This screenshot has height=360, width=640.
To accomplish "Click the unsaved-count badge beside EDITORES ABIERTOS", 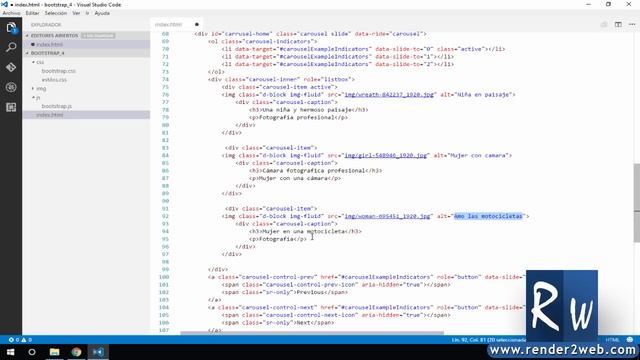I will [x=98, y=36].
